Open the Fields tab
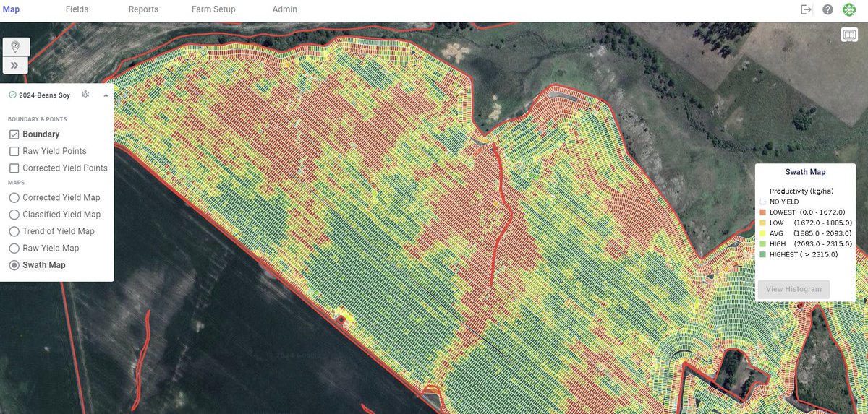 click(x=77, y=9)
